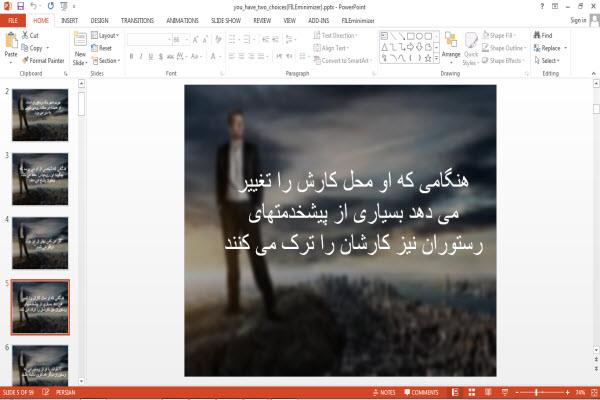Click the Persian text on the slide
Viewport: 600px width, 400px height.
click(x=354, y=212)
